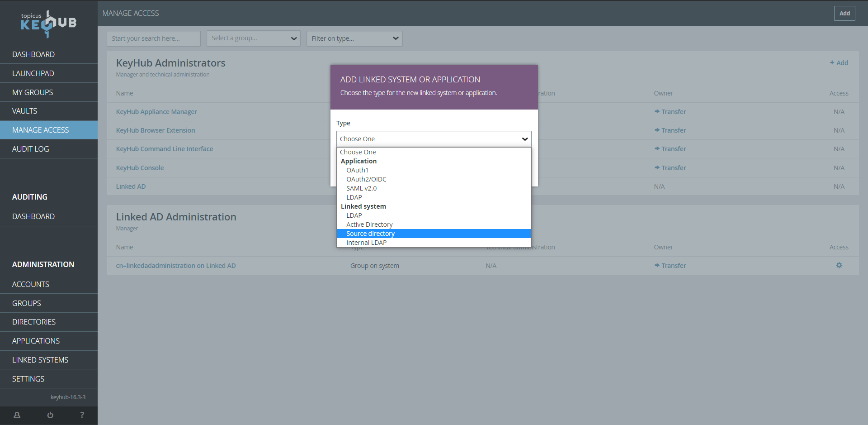Image resolution: width=868 pixels, height=425 pixels.
Task: Select LDAP under Linked system
Action: (434, 215)
